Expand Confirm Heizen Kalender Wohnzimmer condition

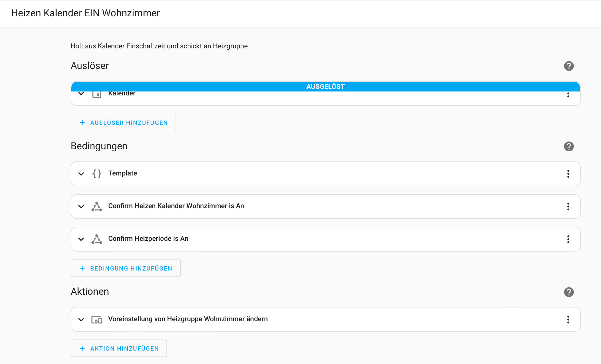click(x=81, y=207)
